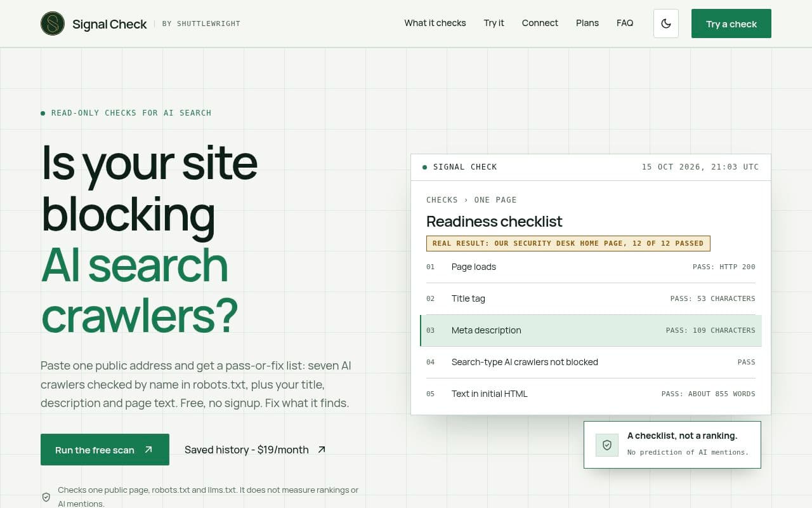Jump to the FAQ section
Screen dimensions: 812x508
tap(625, 23)
